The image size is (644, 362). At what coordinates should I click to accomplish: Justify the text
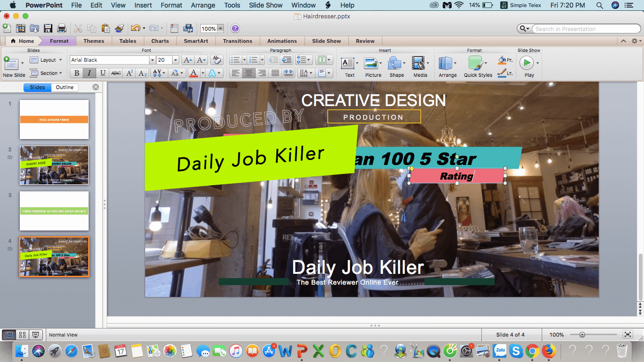pyautogui.click(x=275, y=73)
